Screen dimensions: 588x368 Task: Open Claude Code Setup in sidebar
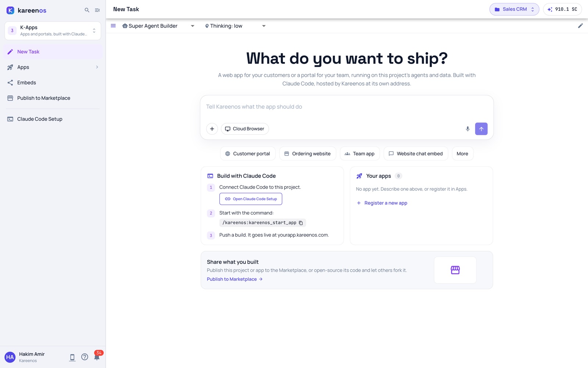pos(53,119)
